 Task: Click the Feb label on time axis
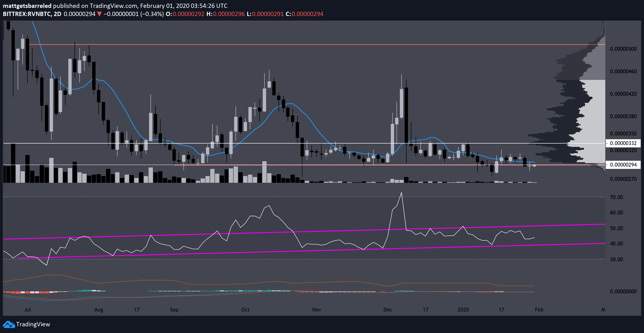539,310
